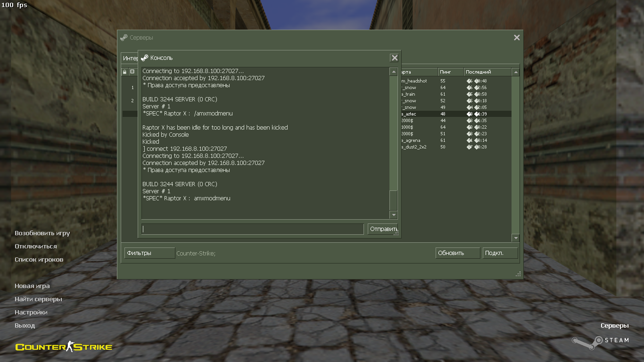Click console line '] connect 192.168.8.100:27027'
This screenshot has height=362, width=644.
click(x=185, y=149)
